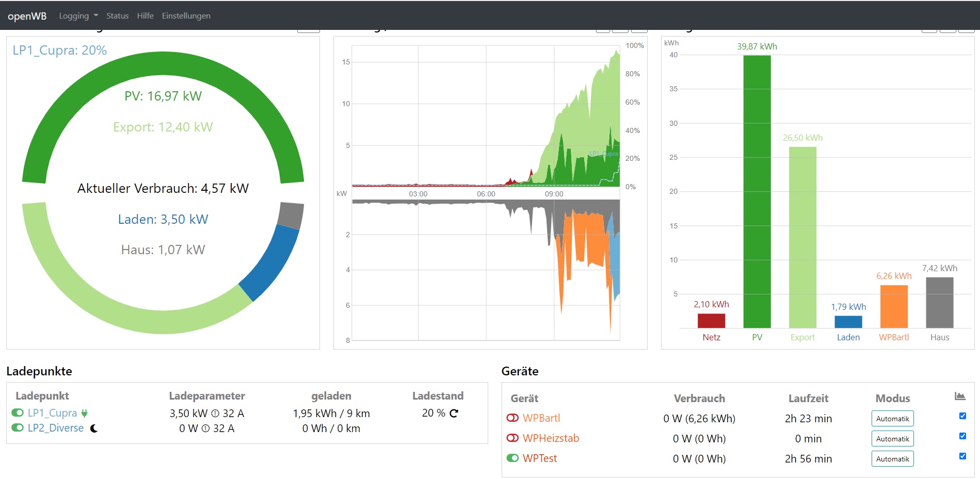Click the plug icon next to LP1_Cupra
The width and height of the screenshot is (980, 479).
coord(85,413)
